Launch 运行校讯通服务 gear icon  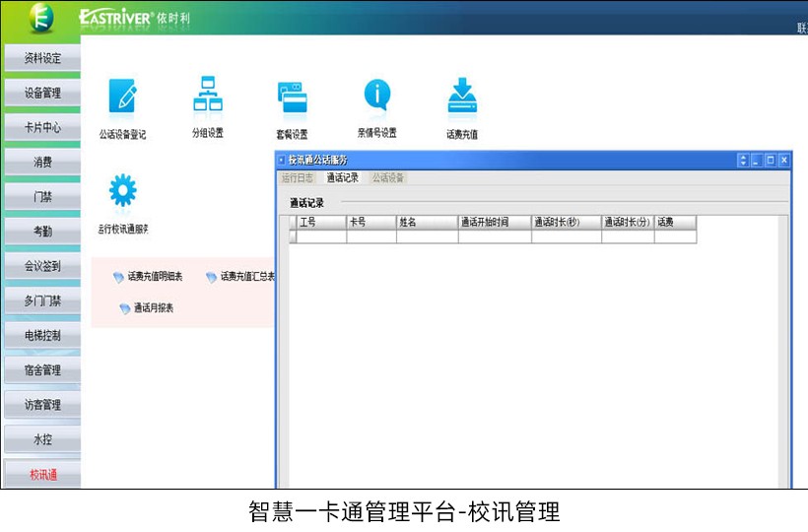122,189
